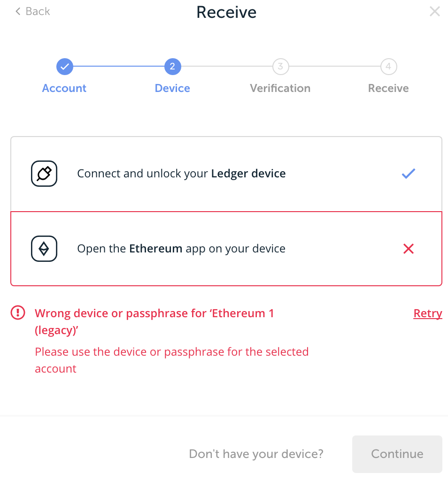Screen dimensions: 448x488
Task: Select the Account step in the progress bar
Action: pyautogui.click(x=64, y=88)
